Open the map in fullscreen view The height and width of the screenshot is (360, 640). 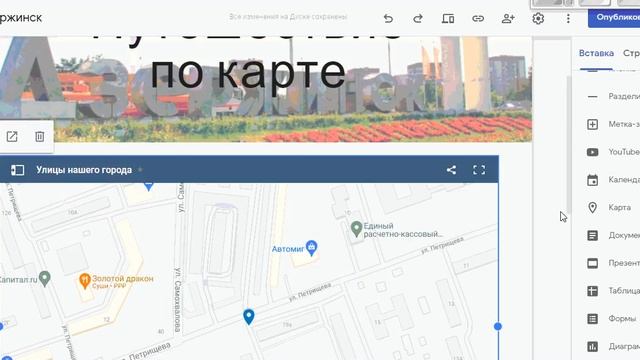coord(479,170)
